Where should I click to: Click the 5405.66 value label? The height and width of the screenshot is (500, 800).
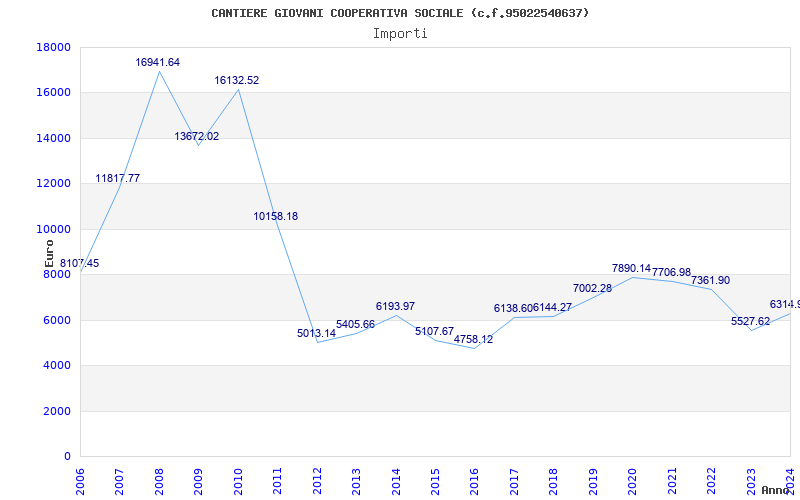[x=356, y=324]
